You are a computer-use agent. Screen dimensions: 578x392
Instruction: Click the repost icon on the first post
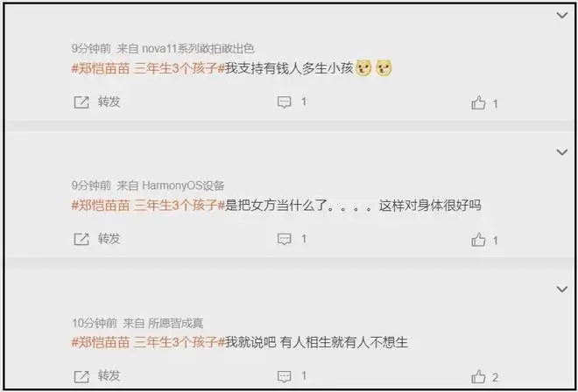(81, 102)
